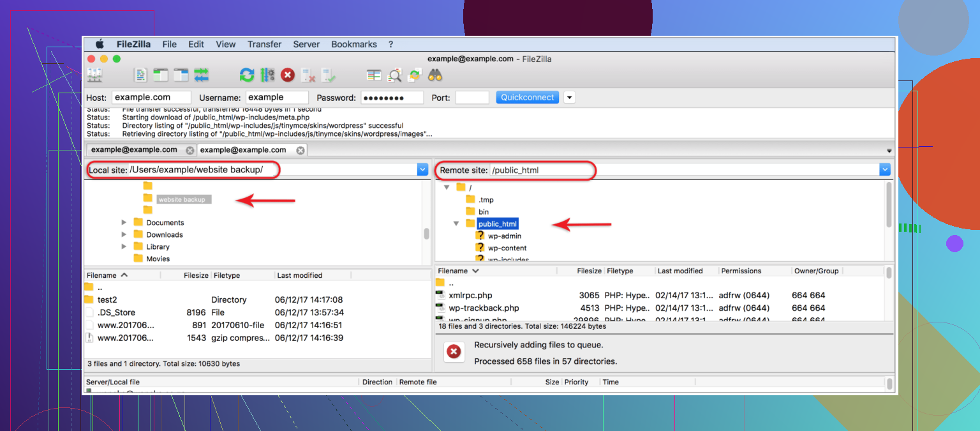Close the first example@example.com tab
This screenshot has height=431, width=980.
coord(189,150)
